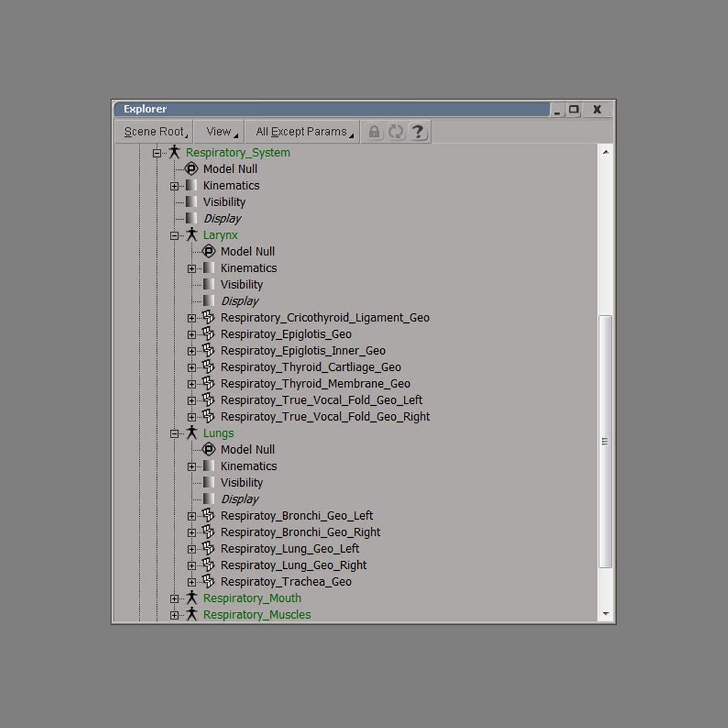Screen dimensions: 728x728
Task: Click mesh icon of Respiratoy_Thyroid_Cartliage_Geo
Action: (x=208, y=366)
